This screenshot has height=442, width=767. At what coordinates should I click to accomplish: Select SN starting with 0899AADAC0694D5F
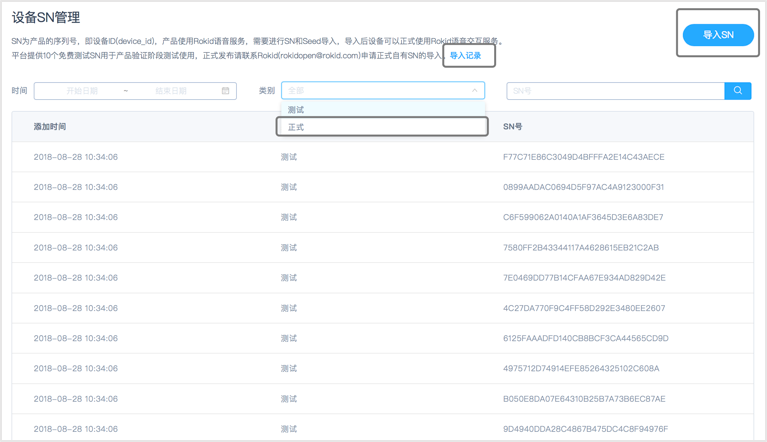tap(584, 187)
